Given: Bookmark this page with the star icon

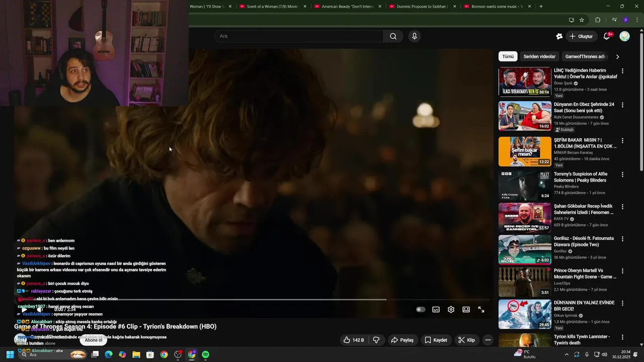Looking at the screenshot, I should point(582,20).
